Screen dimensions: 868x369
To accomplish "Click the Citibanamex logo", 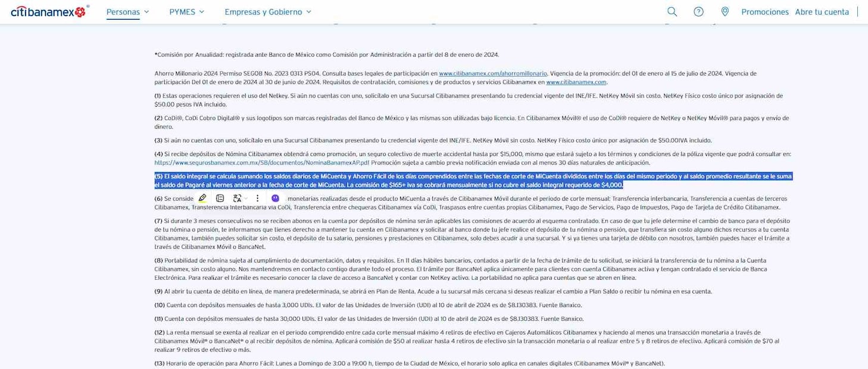I will pos(50,11).
